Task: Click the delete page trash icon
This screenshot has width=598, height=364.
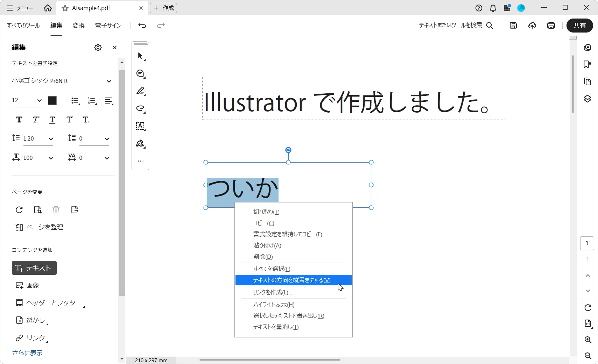Action: pos(56,210)
